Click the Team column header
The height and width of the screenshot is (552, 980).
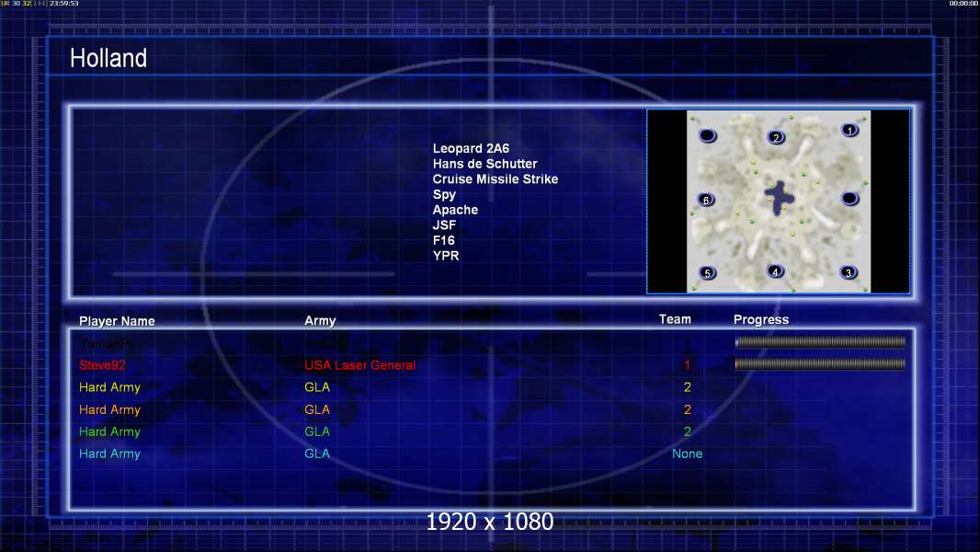(675, 319)
